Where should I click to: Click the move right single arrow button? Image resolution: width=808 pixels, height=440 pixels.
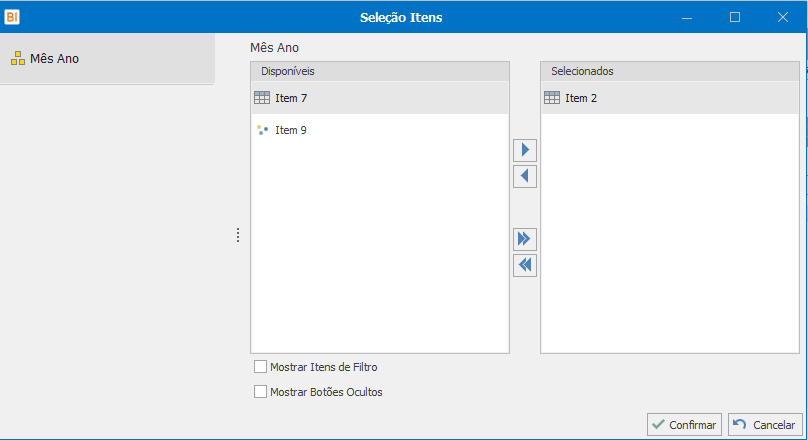click(525, 151)
